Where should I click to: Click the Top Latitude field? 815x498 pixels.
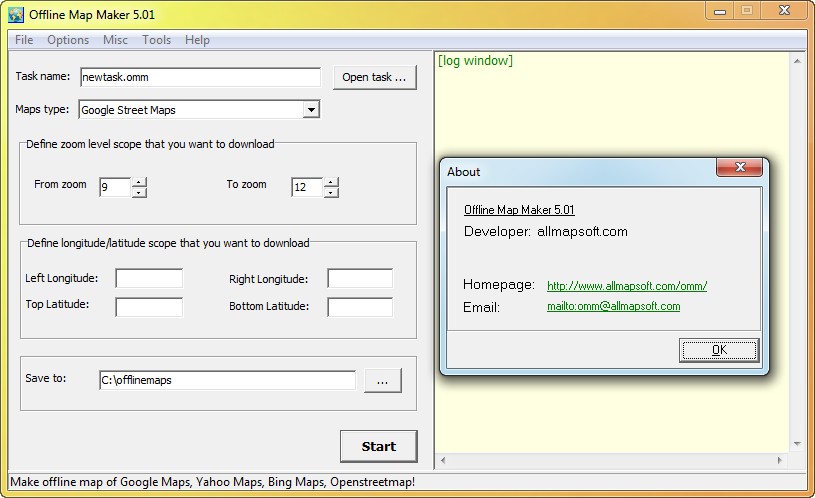tap(149, 307)
